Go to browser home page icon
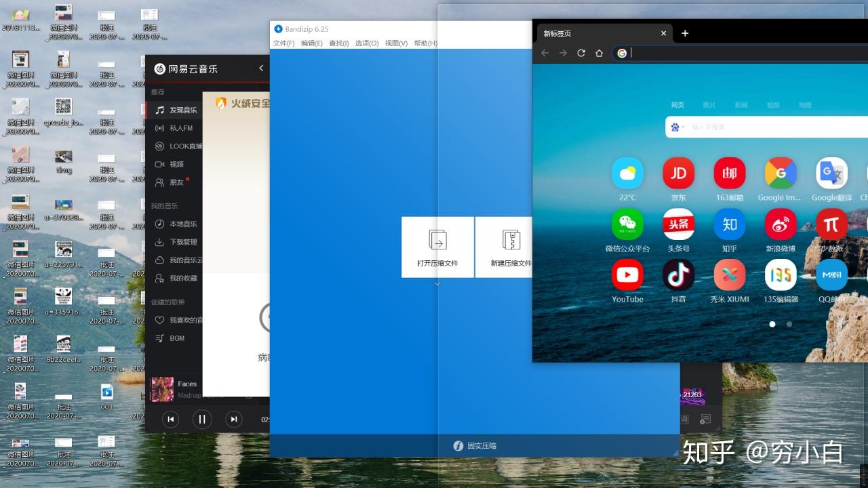This screenshot has width=868, height=488. pyautogui.click(x=599, y=53)
